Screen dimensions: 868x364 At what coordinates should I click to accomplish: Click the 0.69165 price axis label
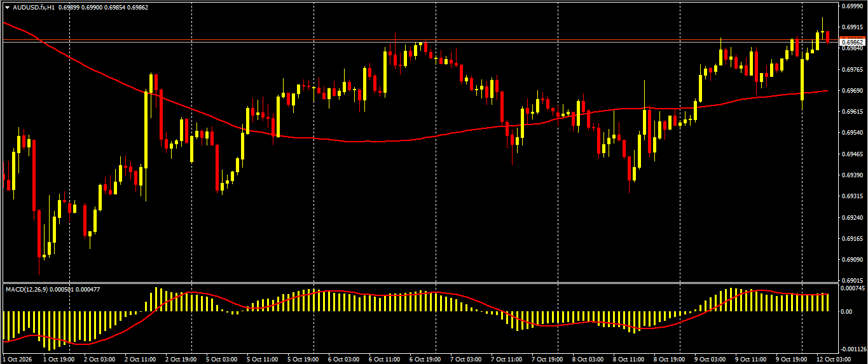851,238
